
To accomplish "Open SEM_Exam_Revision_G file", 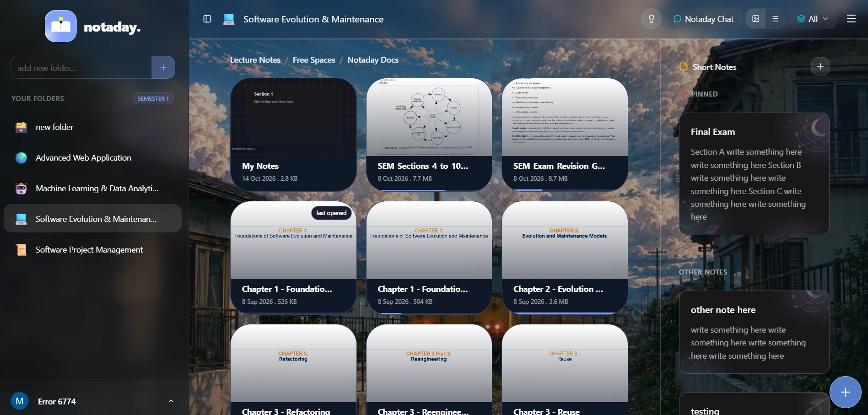I will (565, 135).
